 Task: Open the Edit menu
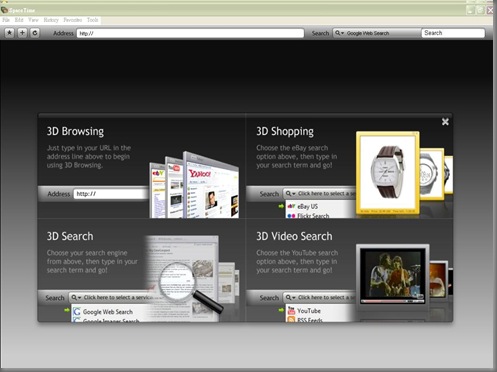click(19, 20)
